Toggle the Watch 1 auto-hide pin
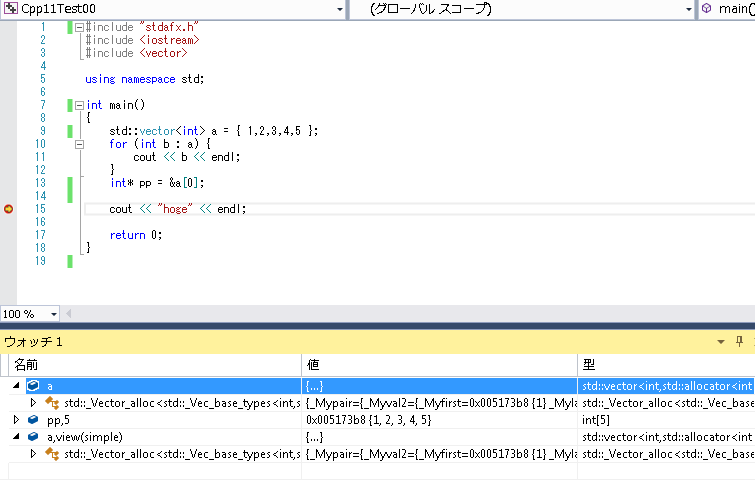Viewport: 755px width, 486px height. click(x=740, y=342)
